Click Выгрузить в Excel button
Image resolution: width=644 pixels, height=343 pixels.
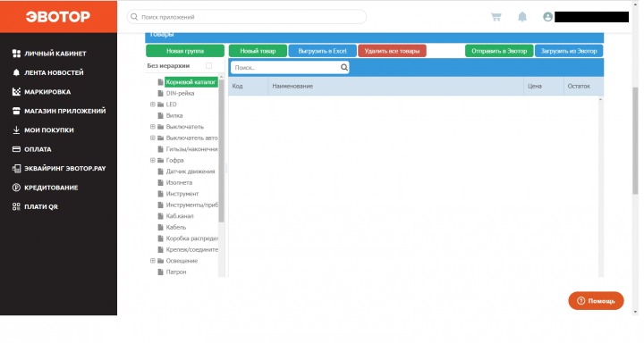[322, 51]
